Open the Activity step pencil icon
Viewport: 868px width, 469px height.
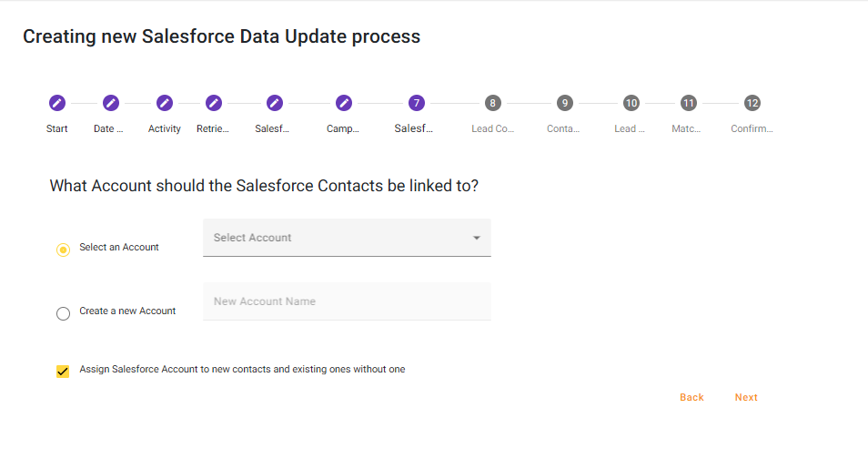click(x=165, y=103)
